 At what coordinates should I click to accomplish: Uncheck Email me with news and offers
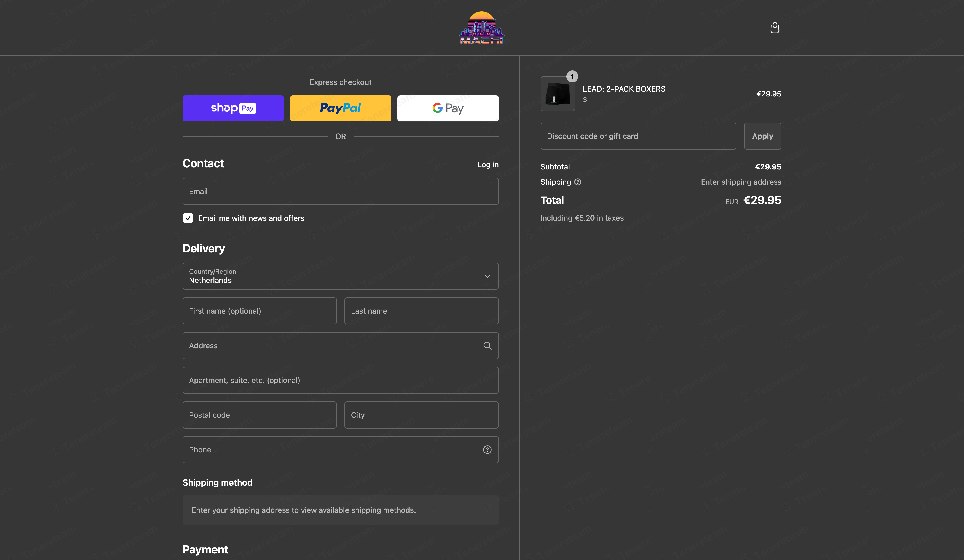click(188, 218)
